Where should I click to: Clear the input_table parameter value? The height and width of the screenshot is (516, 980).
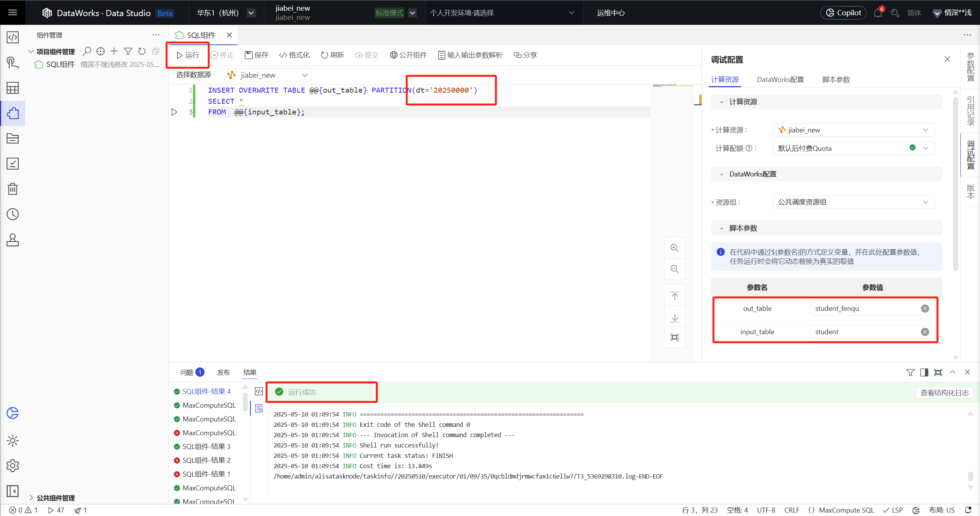pyautogui.click(x=924, y=332)
